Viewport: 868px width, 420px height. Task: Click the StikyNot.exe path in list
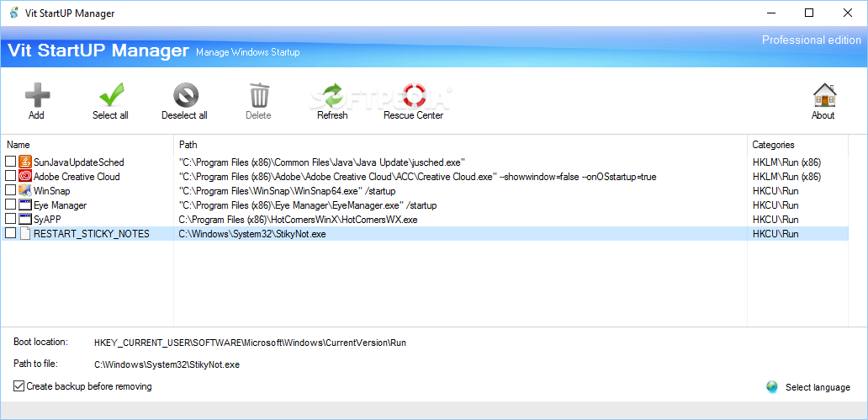click(x=252, y=234)
